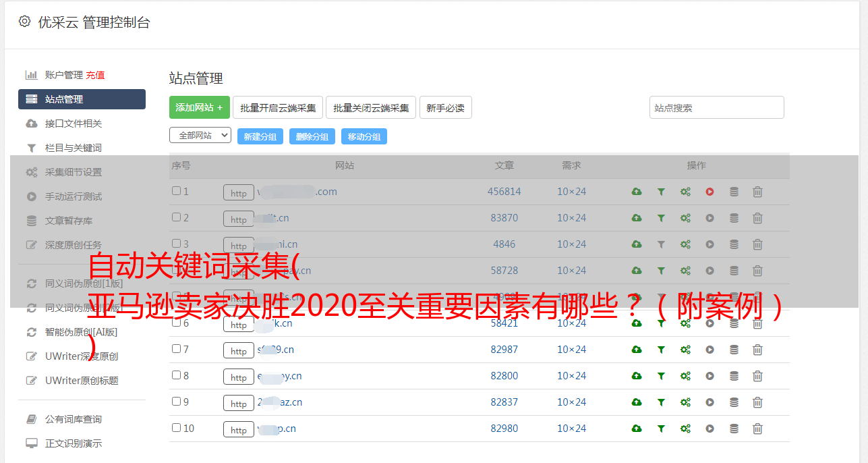Click the play icon in row 8
The width and height of the screenshot is (868, 463).
pos(710,376)
